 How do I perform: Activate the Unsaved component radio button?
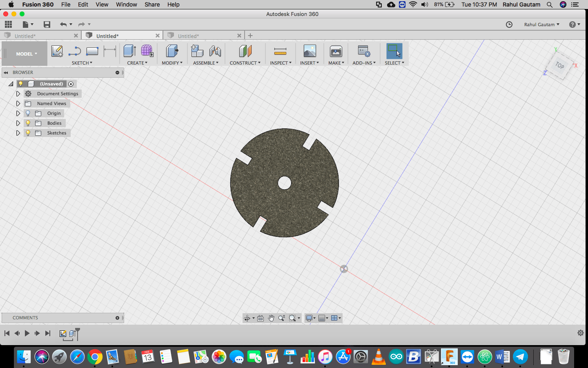(x=71, y=84)
